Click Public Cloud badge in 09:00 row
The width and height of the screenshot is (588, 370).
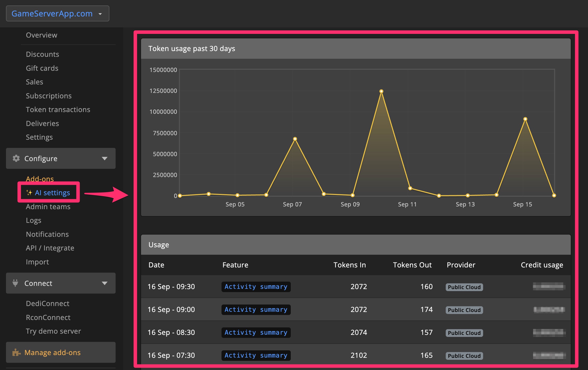[464, 310]
